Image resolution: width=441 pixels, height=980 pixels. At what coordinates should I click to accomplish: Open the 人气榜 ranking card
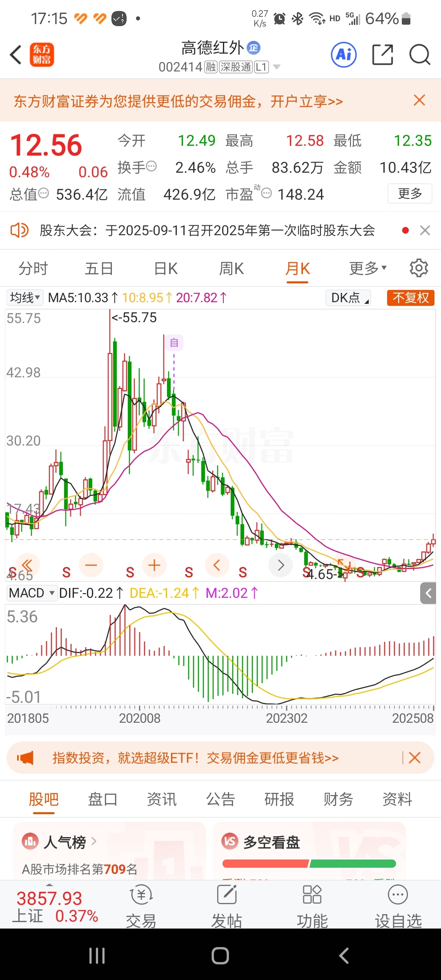pos(109,851)
